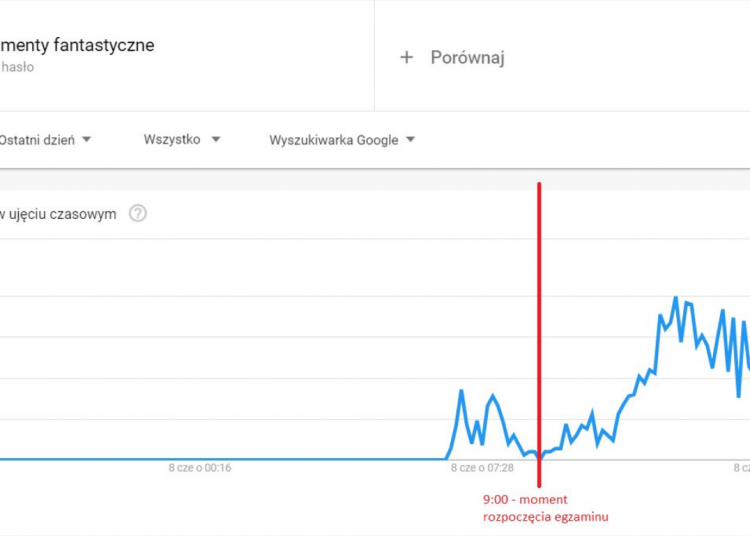Open the help question mark icon
The image size is (750, 536).
point(138,213)
